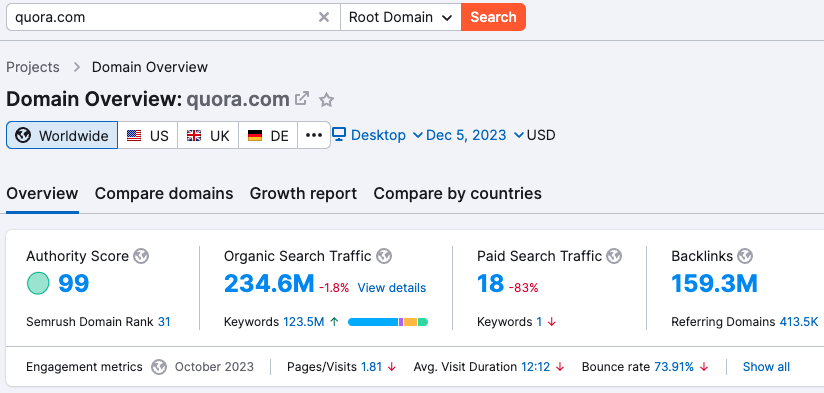Click the Bounce rate 73.91% value
The image size is (824, 393).
674,367
